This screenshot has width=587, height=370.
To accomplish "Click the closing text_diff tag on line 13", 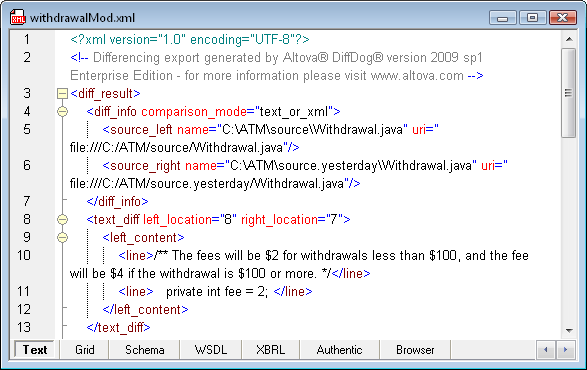I will coord(118,327).
